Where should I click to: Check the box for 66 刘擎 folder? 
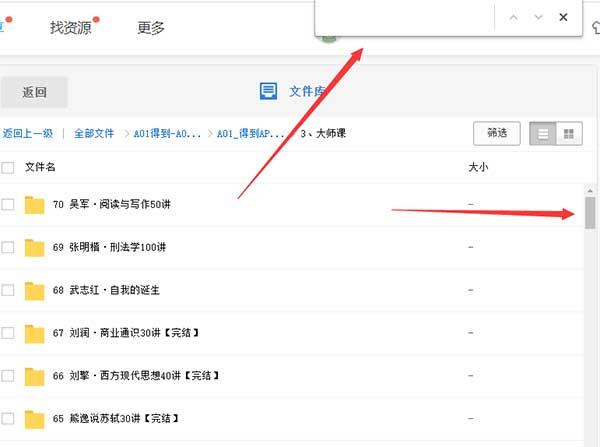tap(8, 376)
